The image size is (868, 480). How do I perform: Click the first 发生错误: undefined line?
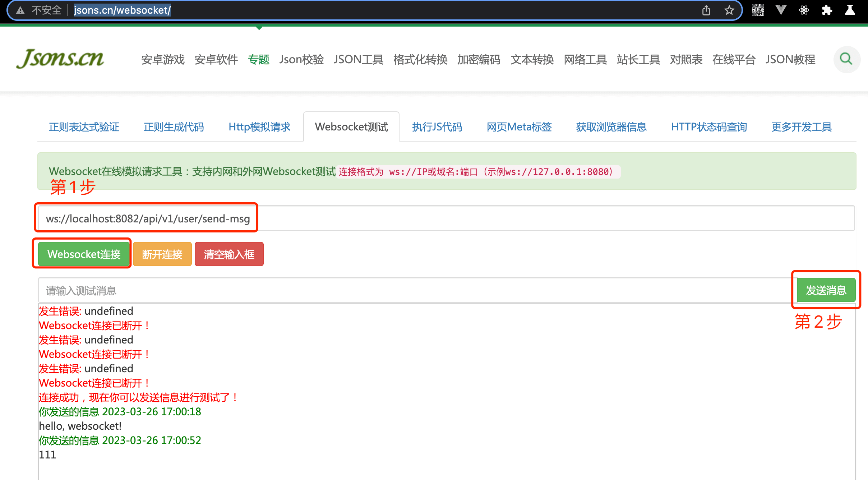point(86,311)
